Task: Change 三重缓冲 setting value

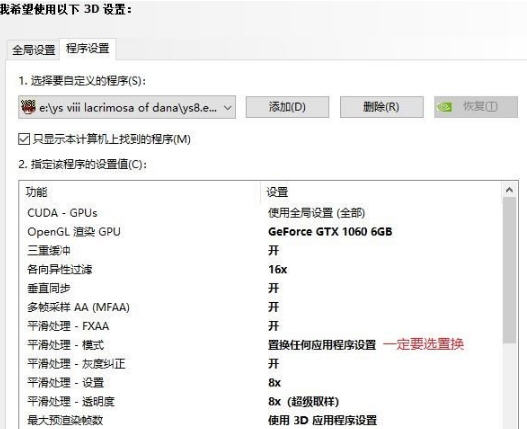Action: (x=274, y=250)
